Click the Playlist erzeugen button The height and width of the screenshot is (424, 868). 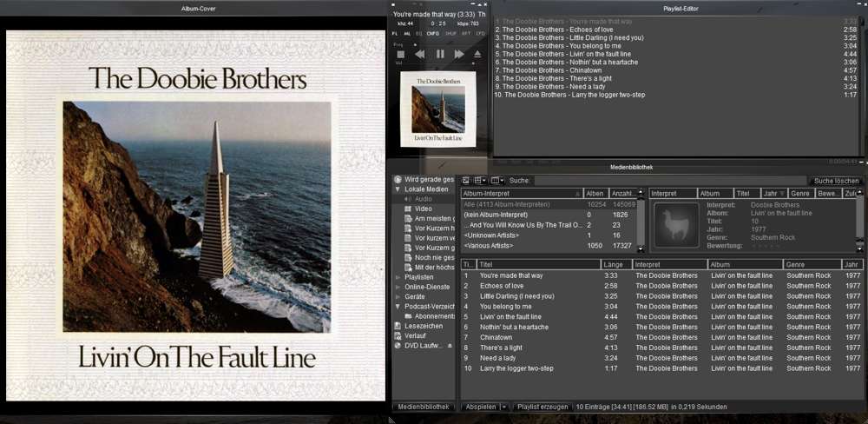click(542, 407)
